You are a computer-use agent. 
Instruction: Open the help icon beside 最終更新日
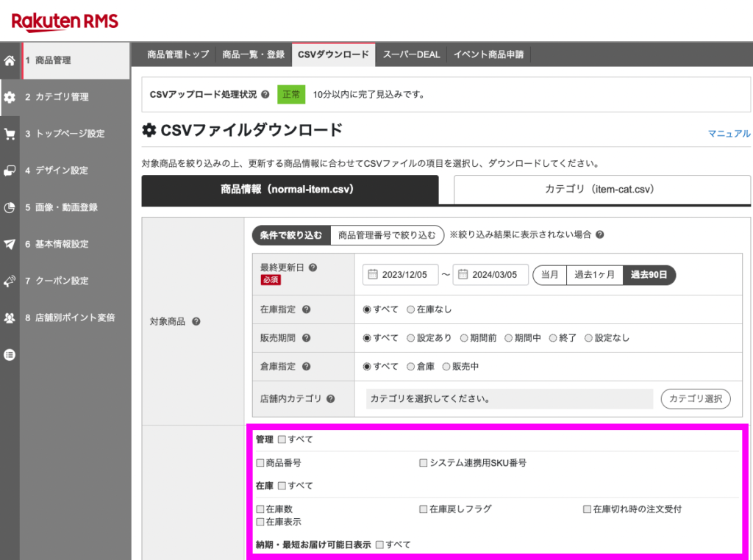(312, 269)
